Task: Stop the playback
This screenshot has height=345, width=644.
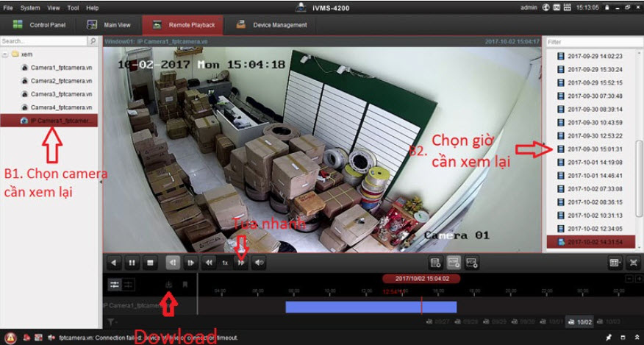Action: (150, 263)
